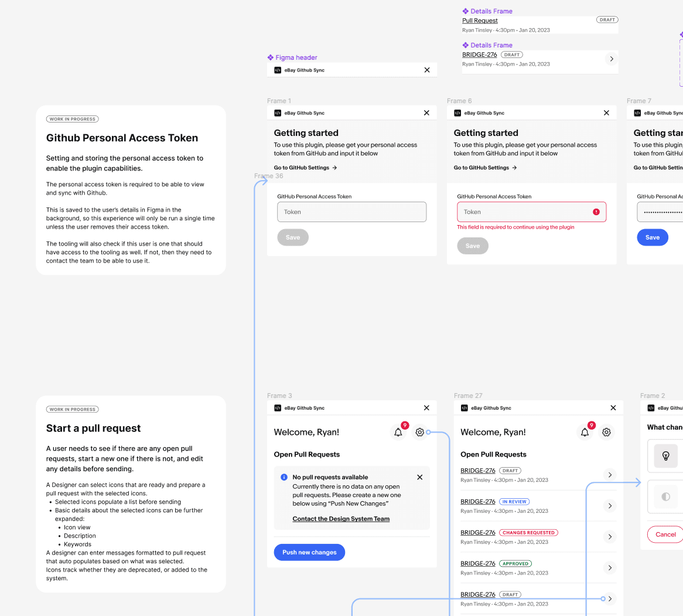Click the masked token field in Frame 7
This screenshot has height=616, width=683.
click(x=660, y=212)
